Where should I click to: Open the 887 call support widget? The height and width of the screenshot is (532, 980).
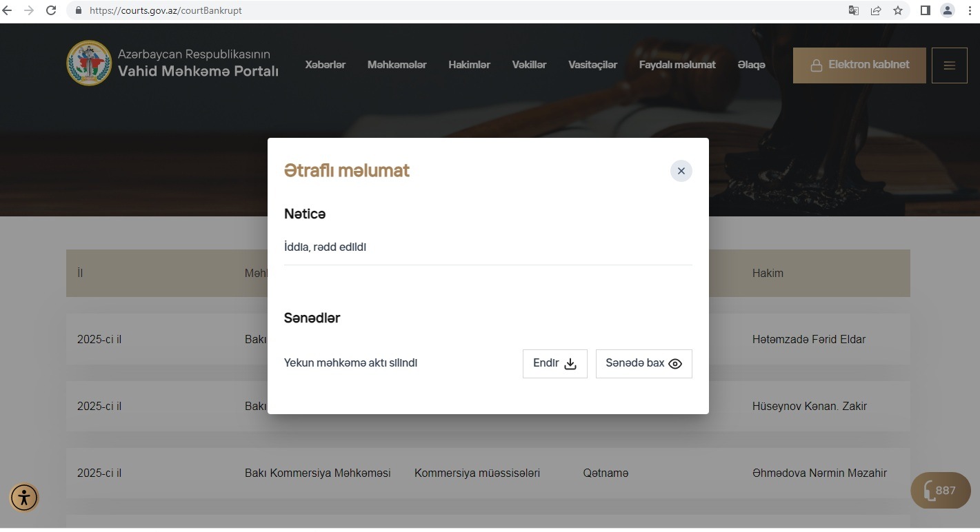click(940, 491)
